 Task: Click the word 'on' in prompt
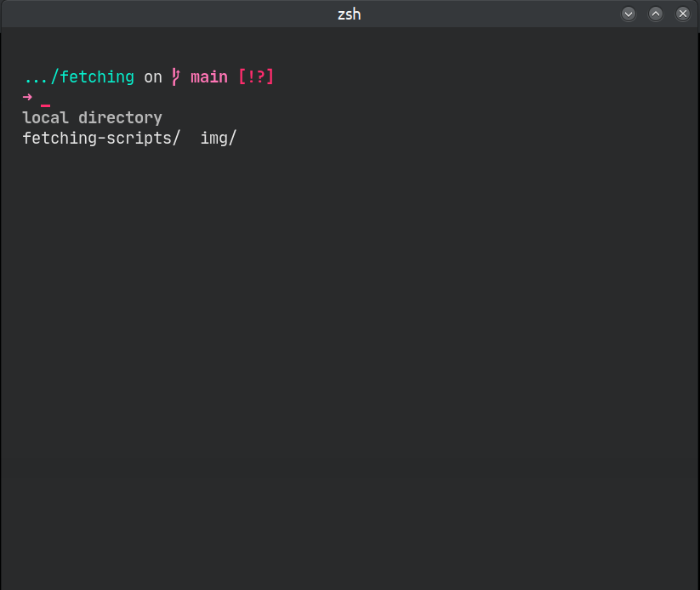click(x=153, y=77)
